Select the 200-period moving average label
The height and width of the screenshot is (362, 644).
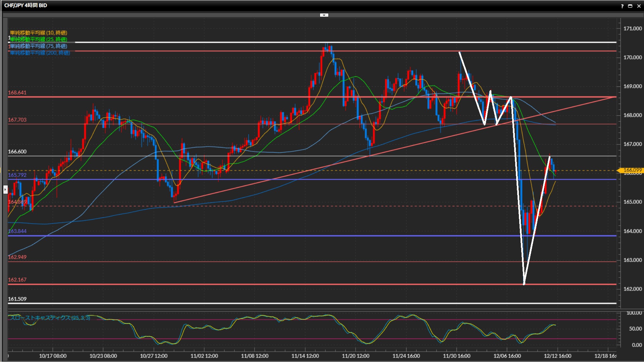pyautogui.click(x=40, y=53)
